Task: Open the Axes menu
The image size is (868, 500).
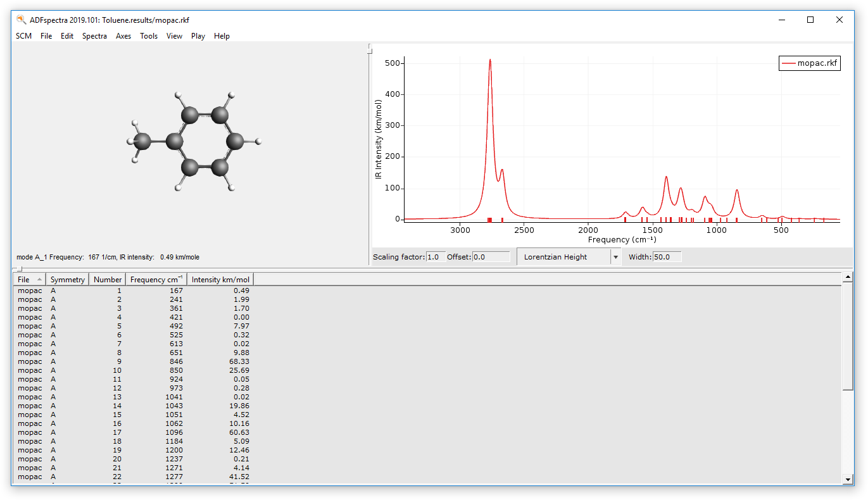Action: [x=123, y=36]
